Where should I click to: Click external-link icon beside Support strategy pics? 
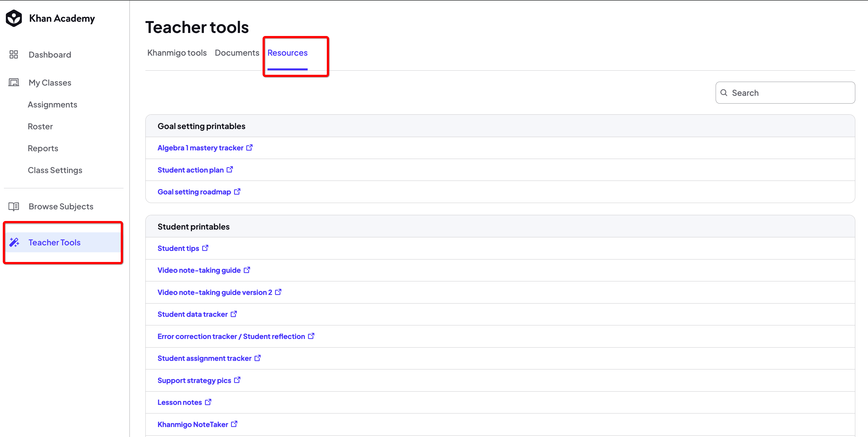(x=237, y=380)
